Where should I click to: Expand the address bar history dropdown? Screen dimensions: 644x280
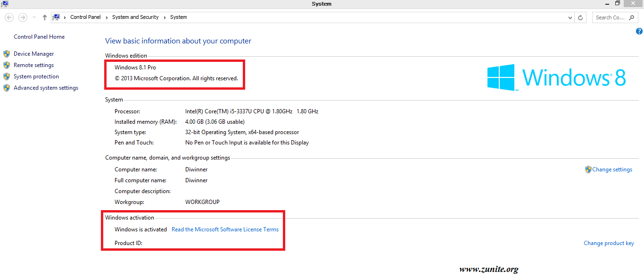pos(570,17)
